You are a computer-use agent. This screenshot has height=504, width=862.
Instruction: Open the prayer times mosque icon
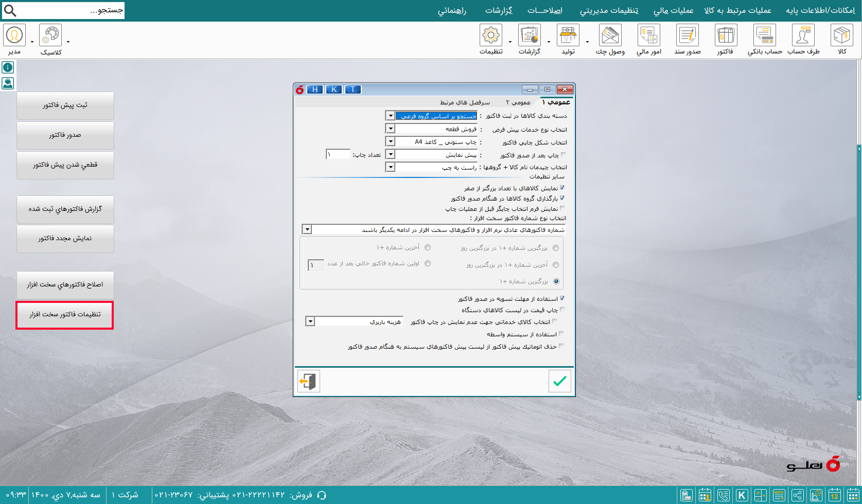[x=816, y=495]
